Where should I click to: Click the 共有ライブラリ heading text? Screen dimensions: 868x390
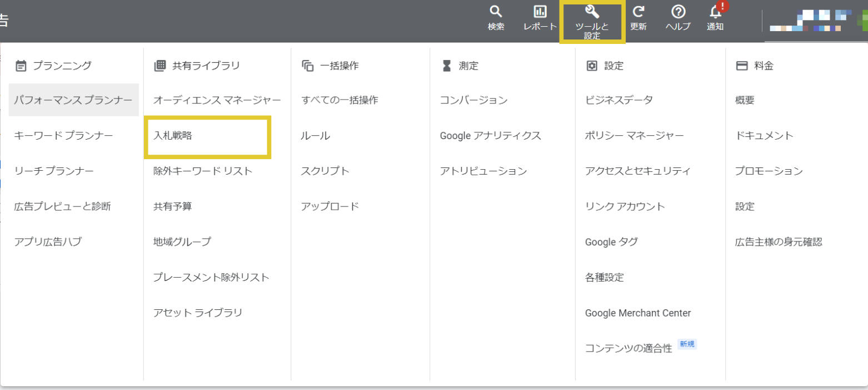tap(206, 66)
